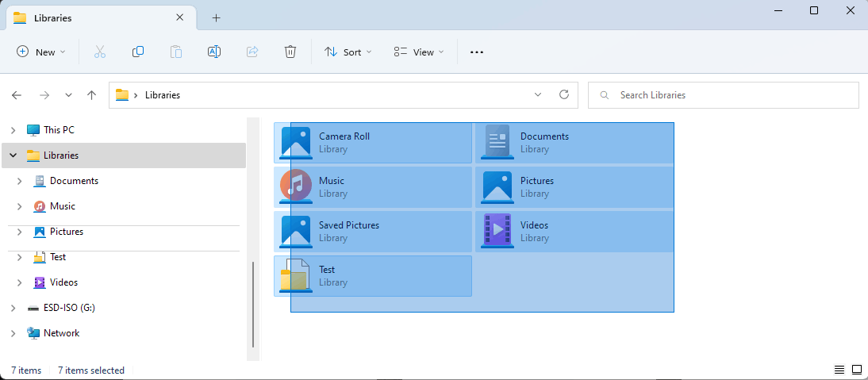
Task: Open the New dropdown menu
Action: [41, 52]
